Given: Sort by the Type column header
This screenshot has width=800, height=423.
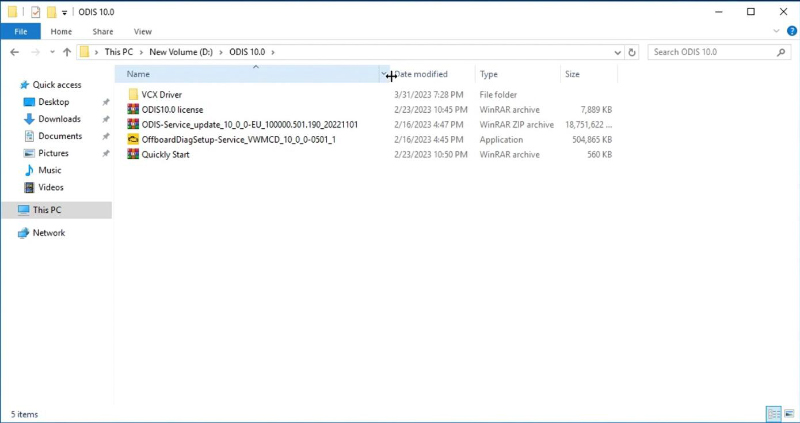Looking at the screenshot, I should click(x=517, y=74).
